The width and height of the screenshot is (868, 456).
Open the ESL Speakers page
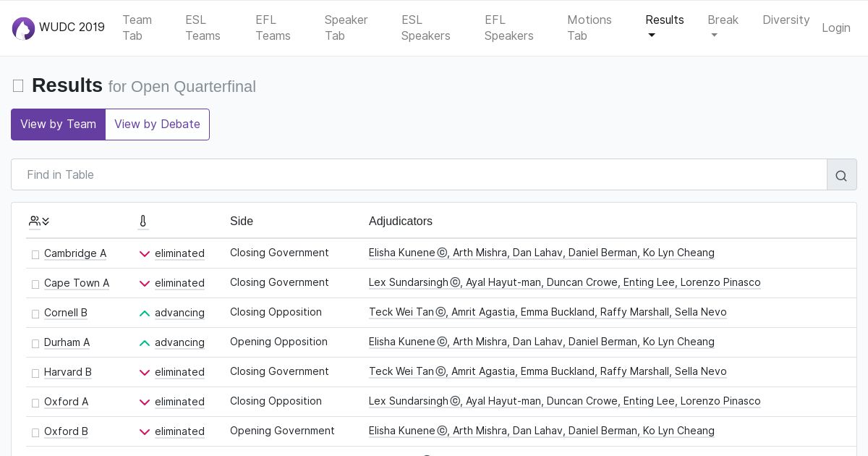pos(426,28)
